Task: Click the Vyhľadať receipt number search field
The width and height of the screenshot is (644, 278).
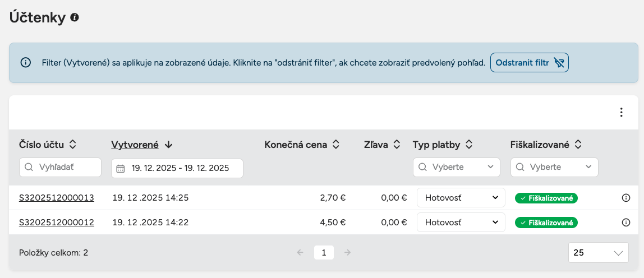Action: (x=61, y=167)
